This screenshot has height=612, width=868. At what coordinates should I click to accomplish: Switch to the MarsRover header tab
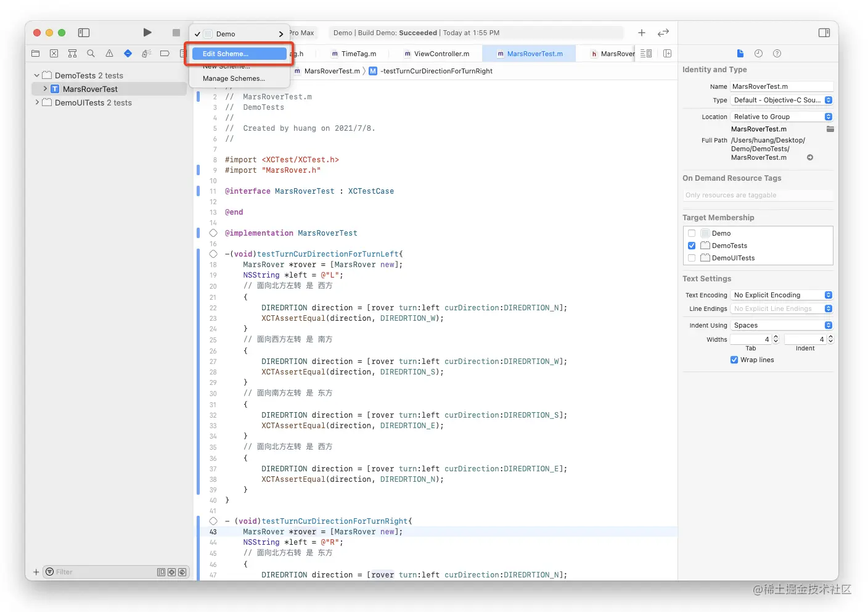pos(612,54)
